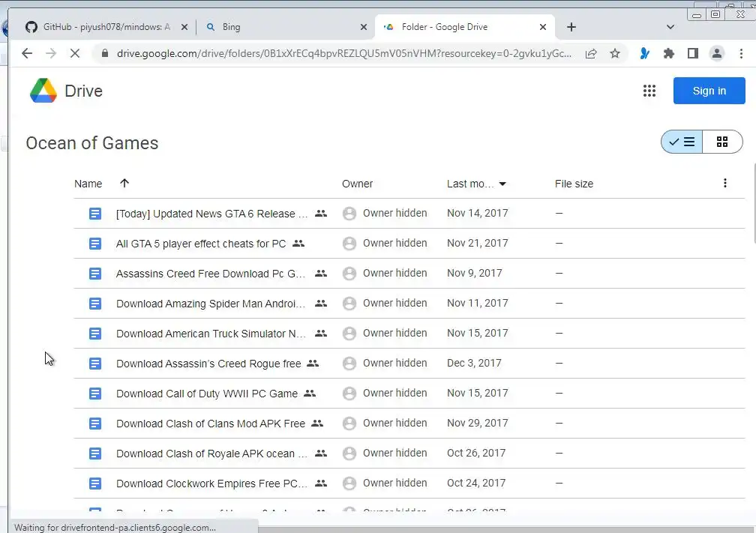Open the file list more options menu
This screenshot has width=756, height=533.
coord(724,183)
